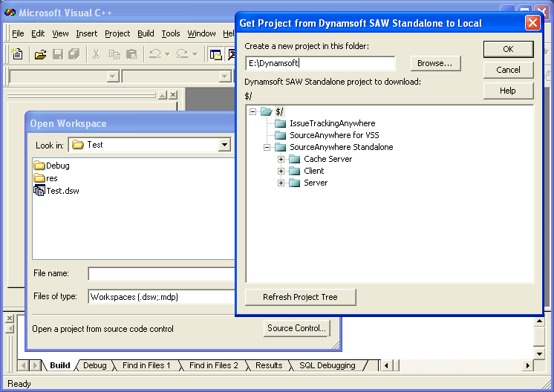
Task: Click output pane scroll up arrow
Action: coord(539,321)
